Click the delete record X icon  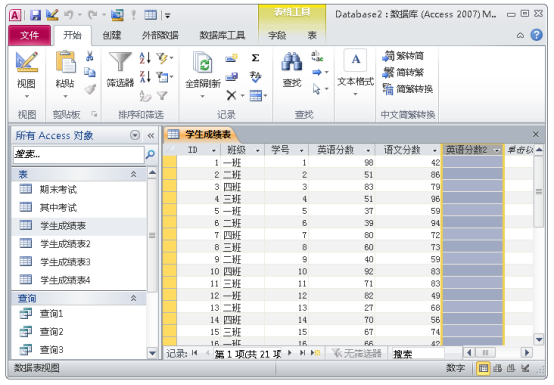231,95
